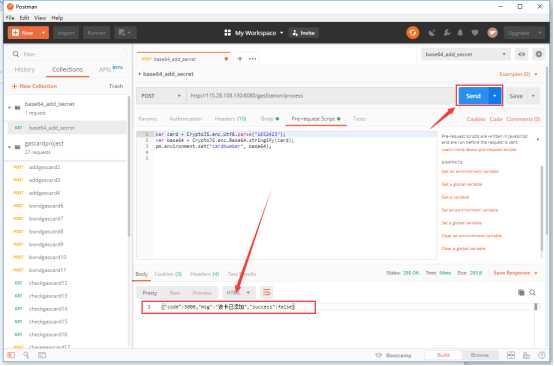Open the View menu
The image size is (554, 366).
[x=40, y=18]
